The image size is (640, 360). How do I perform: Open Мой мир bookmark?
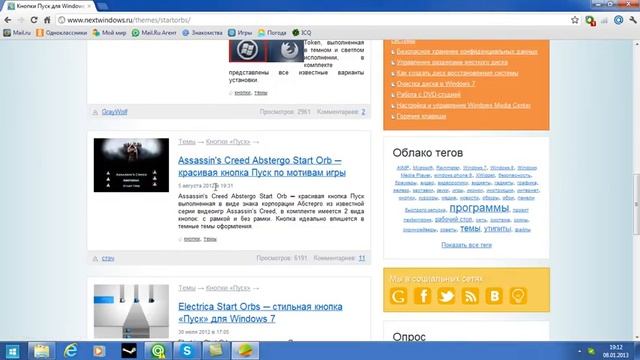(x=109, y=33)
